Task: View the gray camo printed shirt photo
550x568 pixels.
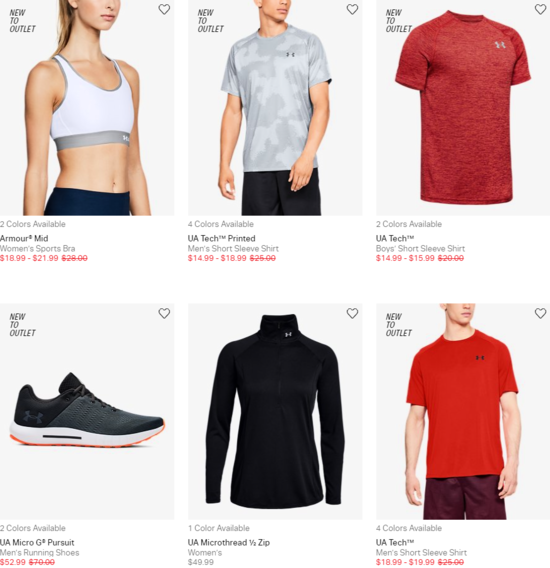Action: 275,108
